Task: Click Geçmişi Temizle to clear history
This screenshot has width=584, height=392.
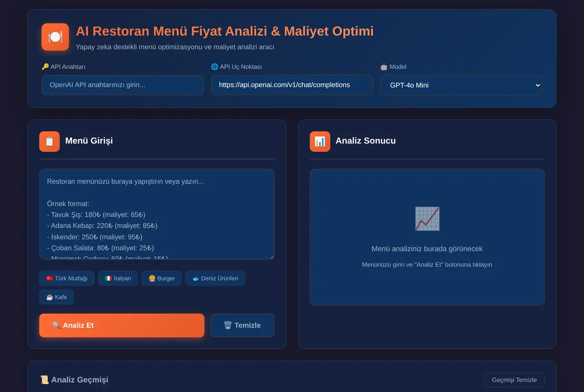Action: coord(514,380)
